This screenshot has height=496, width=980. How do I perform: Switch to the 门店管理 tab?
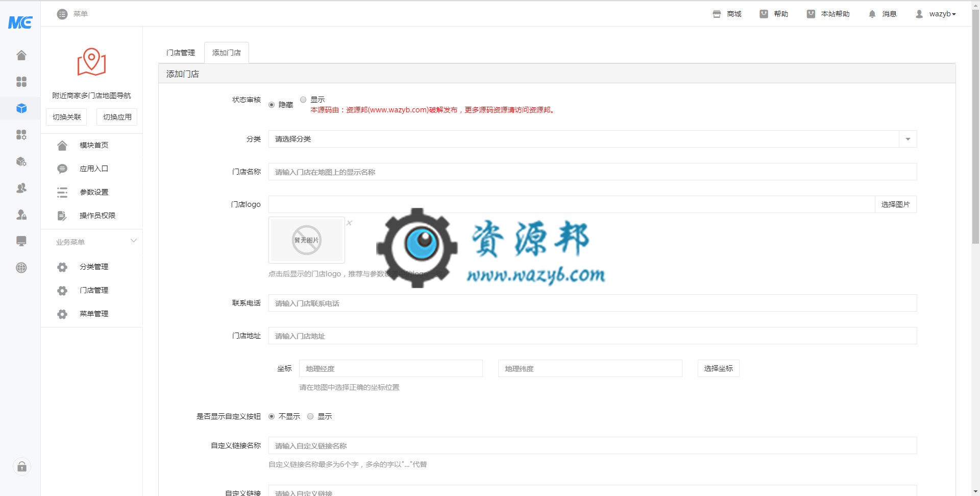point(181,53)
